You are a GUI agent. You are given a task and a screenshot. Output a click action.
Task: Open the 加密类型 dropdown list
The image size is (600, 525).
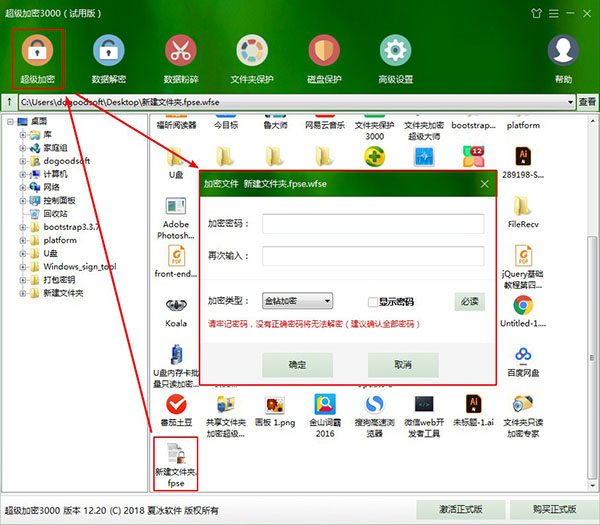coord(297,301)
